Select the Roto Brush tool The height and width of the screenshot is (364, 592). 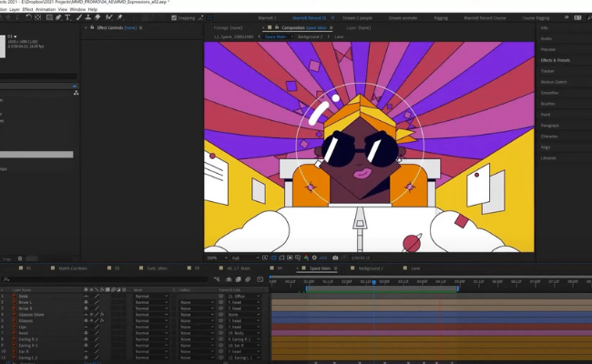point(109,17)
